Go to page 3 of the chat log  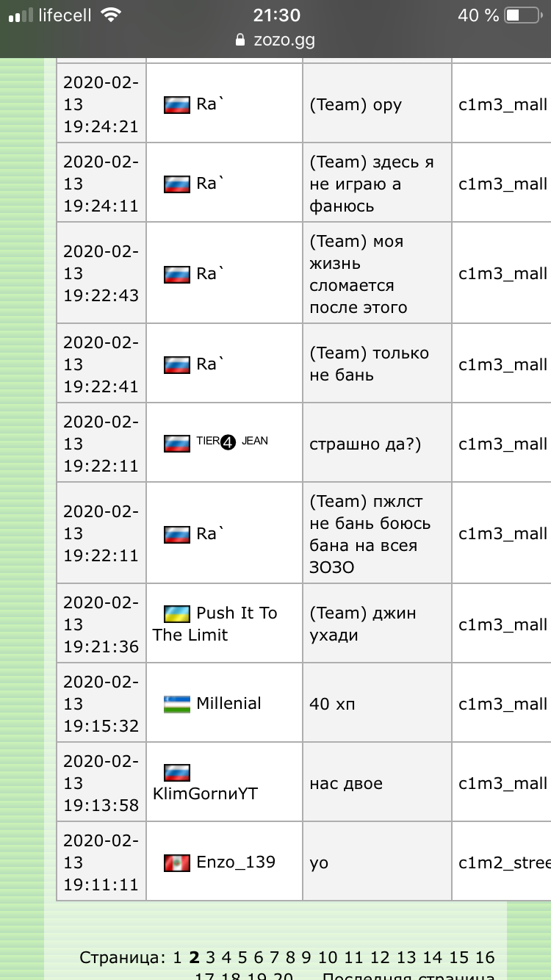click(x=210, y=957)
